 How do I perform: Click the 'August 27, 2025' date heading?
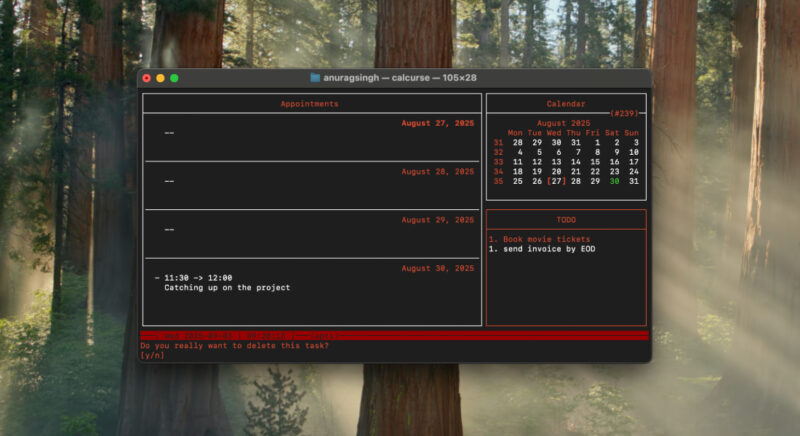click(438, 123)
